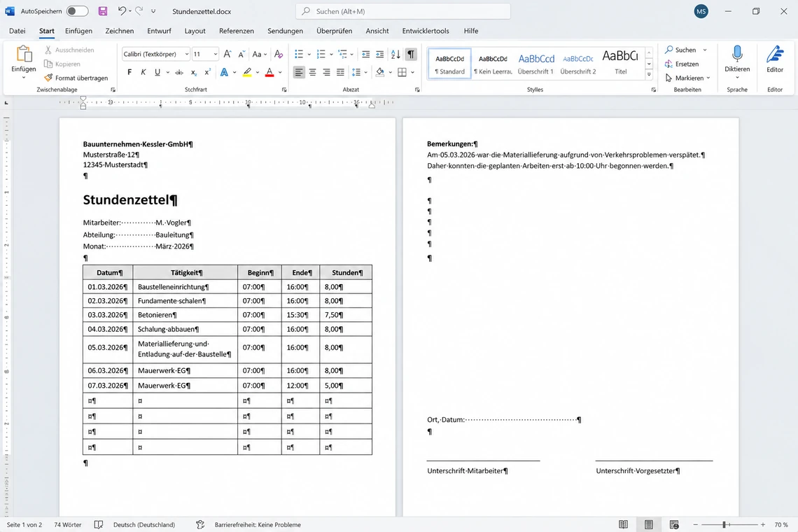Open Markieren dropdown
798x532 pixels.
[x=687, y=78]
